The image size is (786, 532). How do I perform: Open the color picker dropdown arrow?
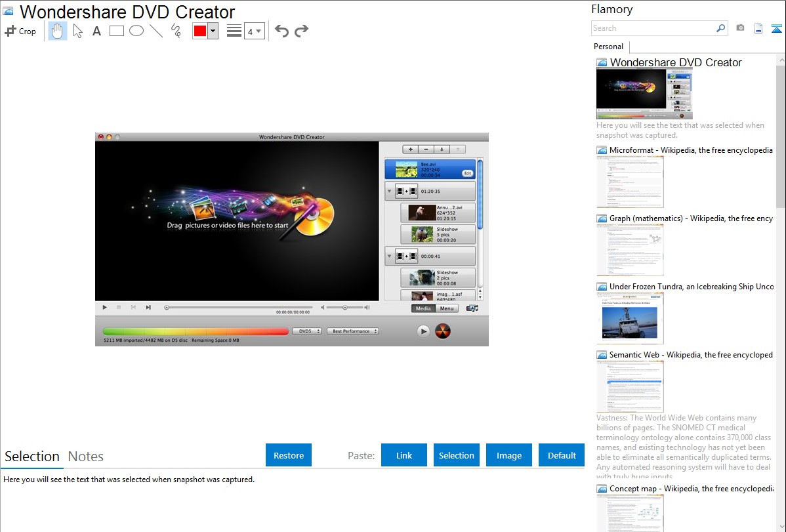coord(213,31)
